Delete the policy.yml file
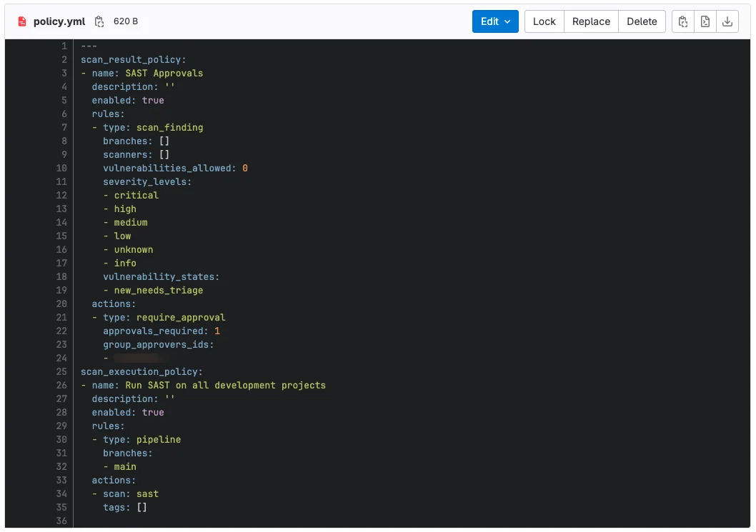The width and height of the screenshot is (756, 532). click(642, 21)
